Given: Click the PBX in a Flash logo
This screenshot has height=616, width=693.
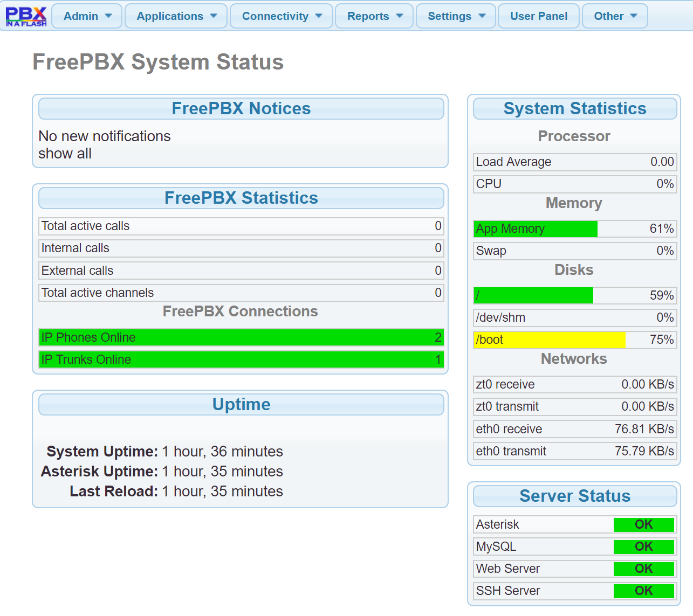Looking at the screenshot, I should click(26, 16).
